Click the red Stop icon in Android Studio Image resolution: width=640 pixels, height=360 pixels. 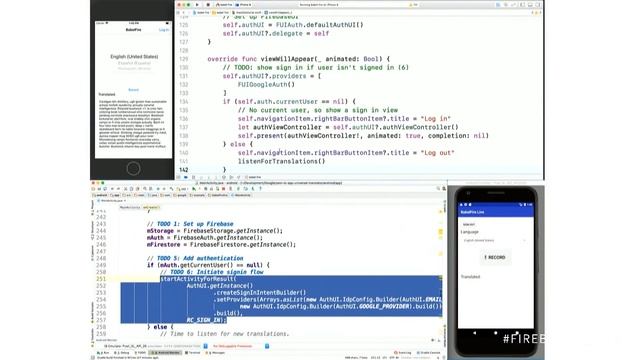(223, 189)
